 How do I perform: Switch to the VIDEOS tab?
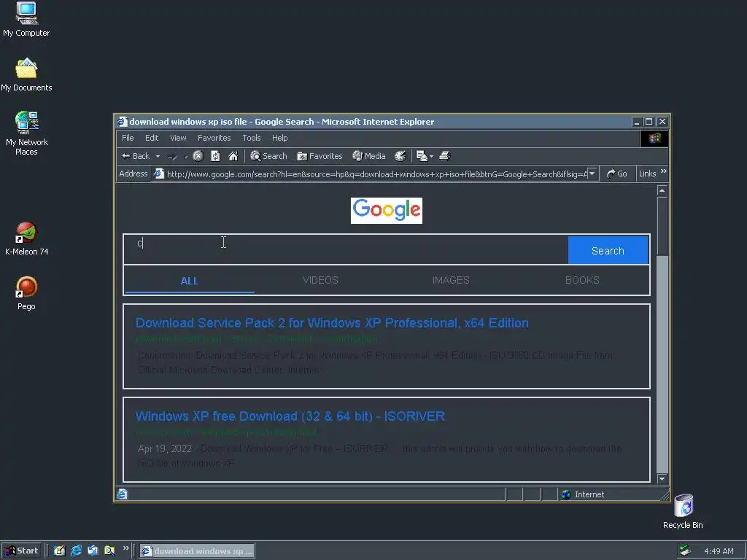(x=320, y=280)
